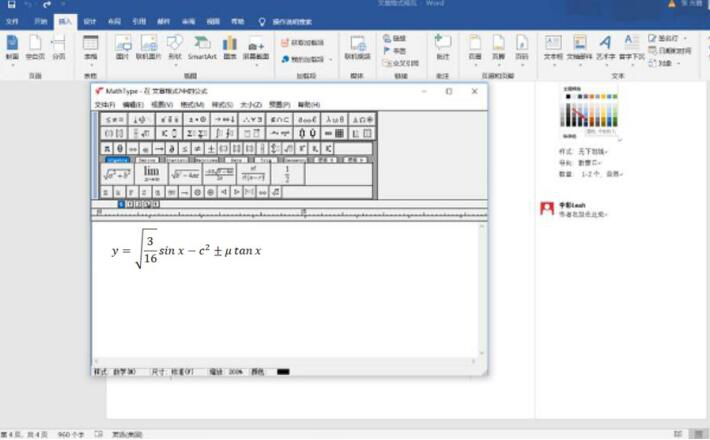Click the SmartArt icon in the ribbon
The height and width of the screenshot is (440, 710).
(202, 48)
